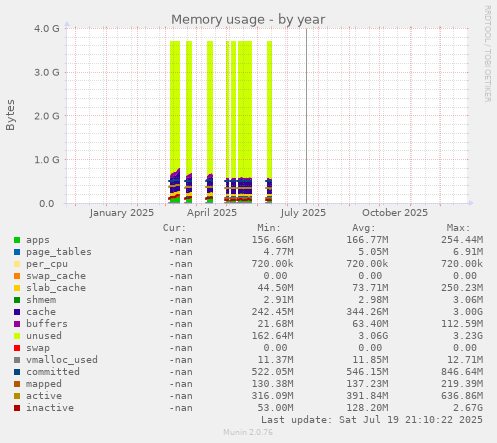The height and width of the screenshot is (443, 497).
Task: Click the "committed" legend label
Action: click(53, 372)
